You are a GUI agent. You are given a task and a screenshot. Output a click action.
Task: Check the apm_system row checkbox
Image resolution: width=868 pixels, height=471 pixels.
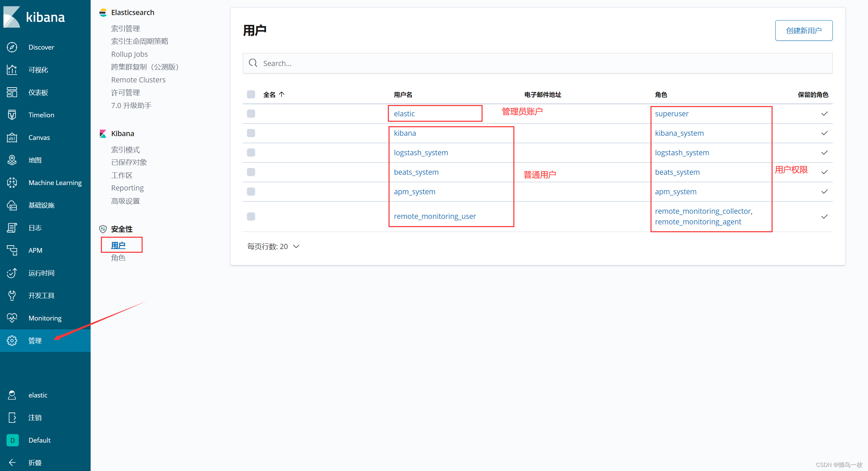pos(251,192)
